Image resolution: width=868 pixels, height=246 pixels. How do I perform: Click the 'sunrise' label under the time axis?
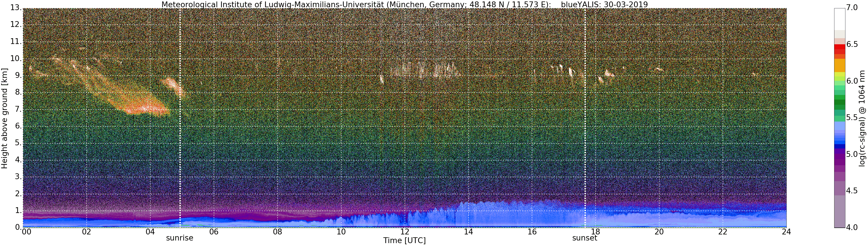[180, 238]
